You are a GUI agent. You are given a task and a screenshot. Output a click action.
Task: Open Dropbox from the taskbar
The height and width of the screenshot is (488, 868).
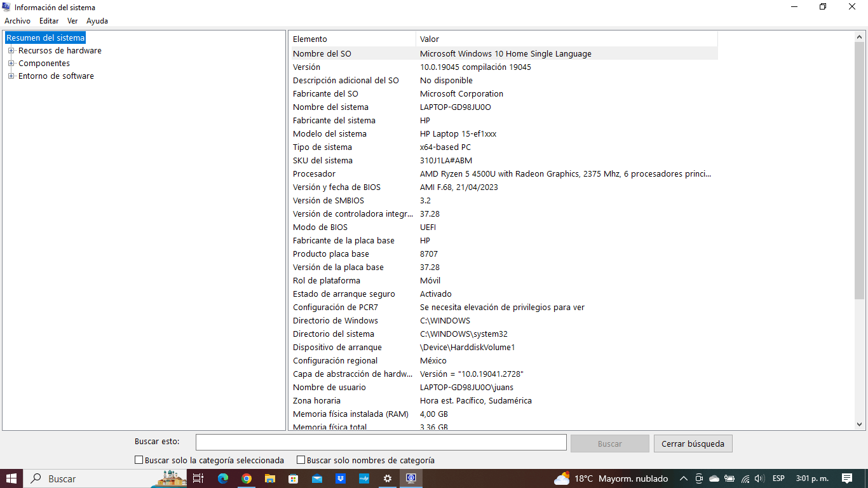pos(340,478)
